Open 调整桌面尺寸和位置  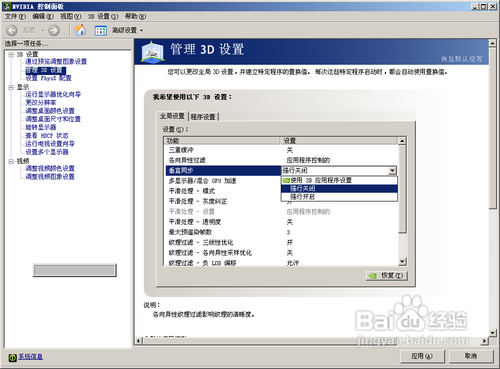point(53,119)
